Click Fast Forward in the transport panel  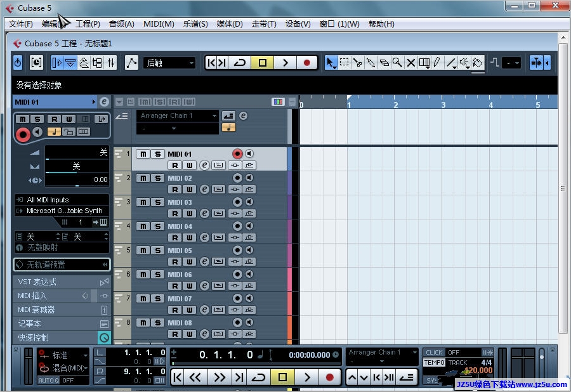[x=220, y=377]
